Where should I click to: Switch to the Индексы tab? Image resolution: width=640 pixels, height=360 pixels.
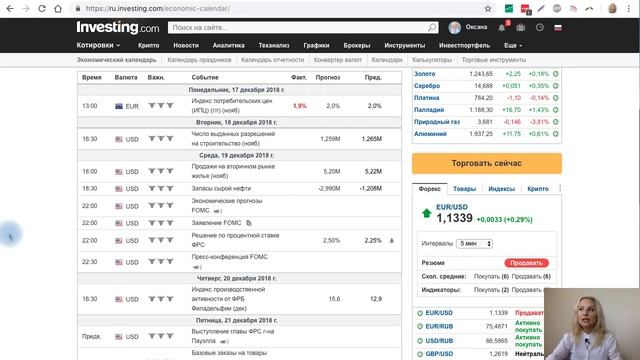point(502,189)
